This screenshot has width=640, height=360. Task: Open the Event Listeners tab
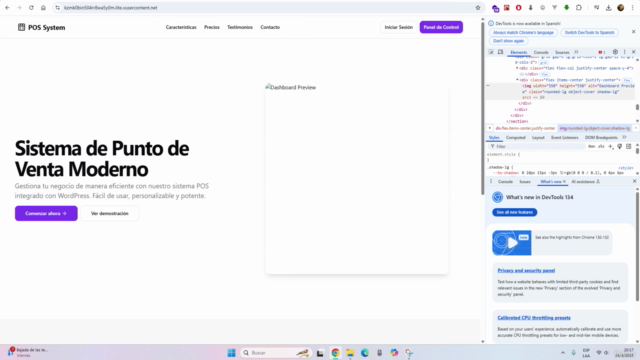[x=564, y=138]
